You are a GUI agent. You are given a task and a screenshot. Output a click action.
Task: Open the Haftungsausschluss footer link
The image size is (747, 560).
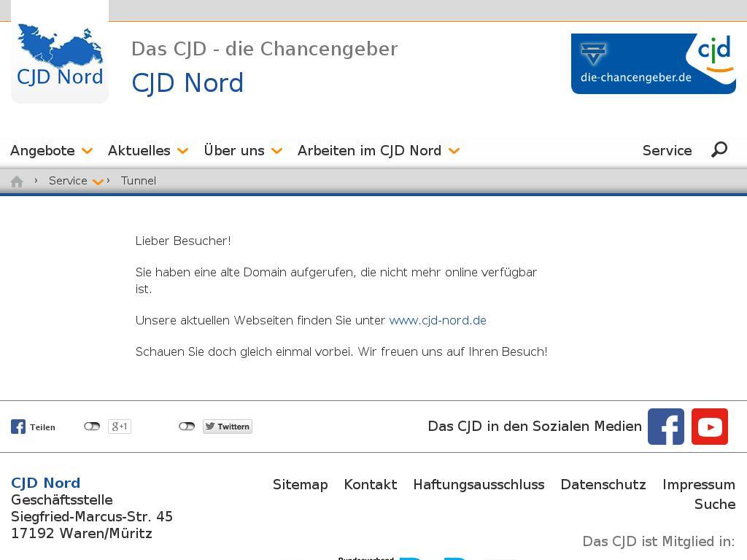[x=479, y=484]
